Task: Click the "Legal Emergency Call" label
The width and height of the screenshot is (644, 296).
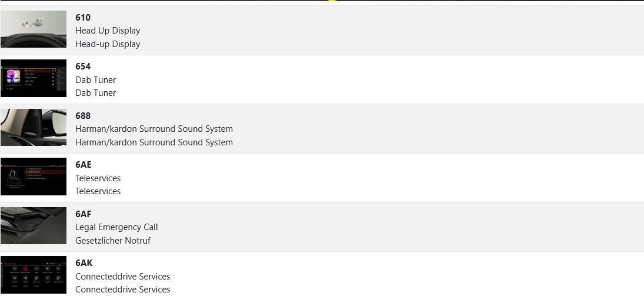Action: [116, 227]
